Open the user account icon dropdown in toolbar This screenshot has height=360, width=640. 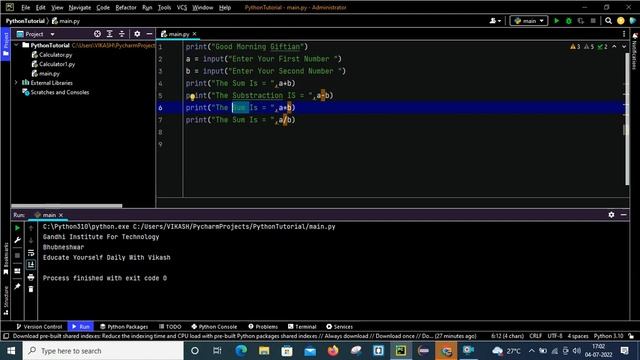point(495,21)
